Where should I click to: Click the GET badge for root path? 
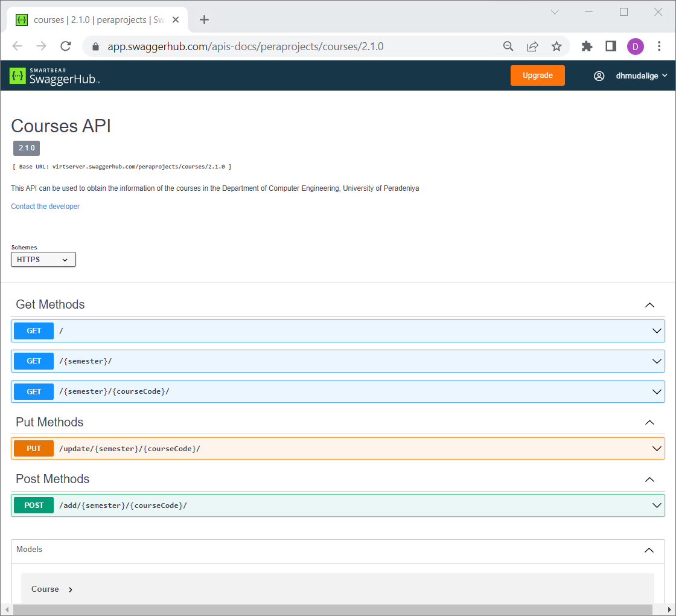click(34, 331)
